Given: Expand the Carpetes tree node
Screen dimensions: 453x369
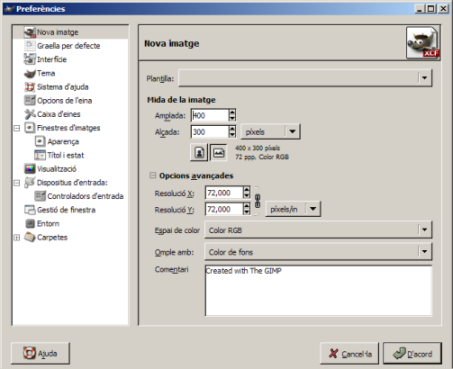Looking at the screenshot, I should tap(17, 237).
